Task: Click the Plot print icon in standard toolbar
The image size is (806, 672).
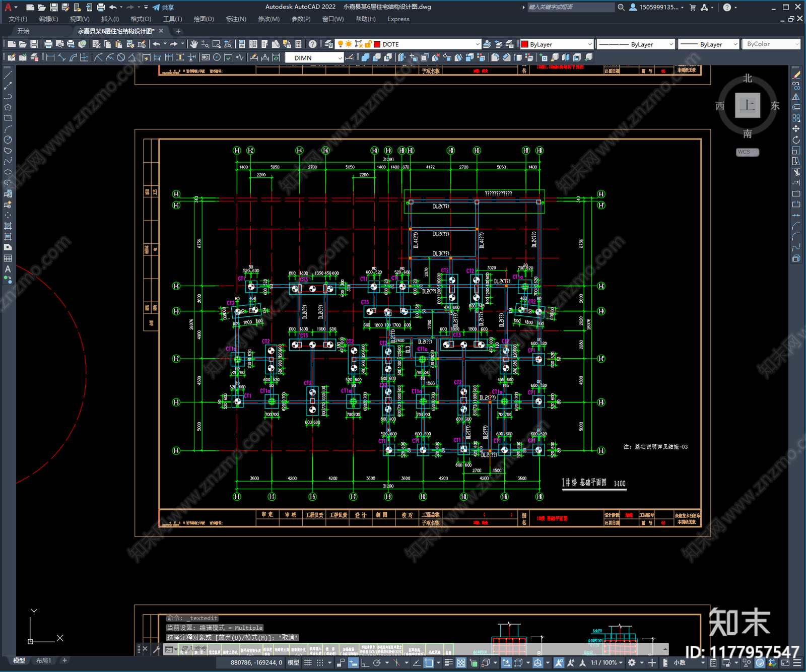Action: tap(48, 44)
